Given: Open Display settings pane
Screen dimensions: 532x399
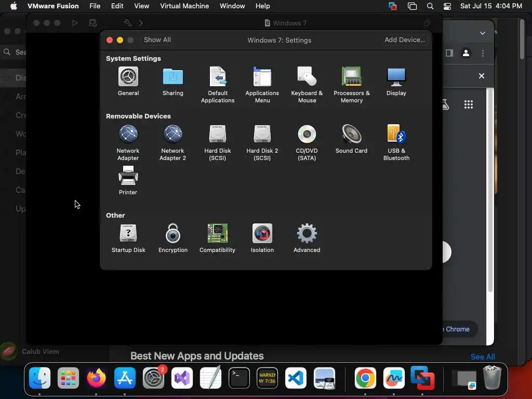Looking at the screenshot, I should pos(396,82).
